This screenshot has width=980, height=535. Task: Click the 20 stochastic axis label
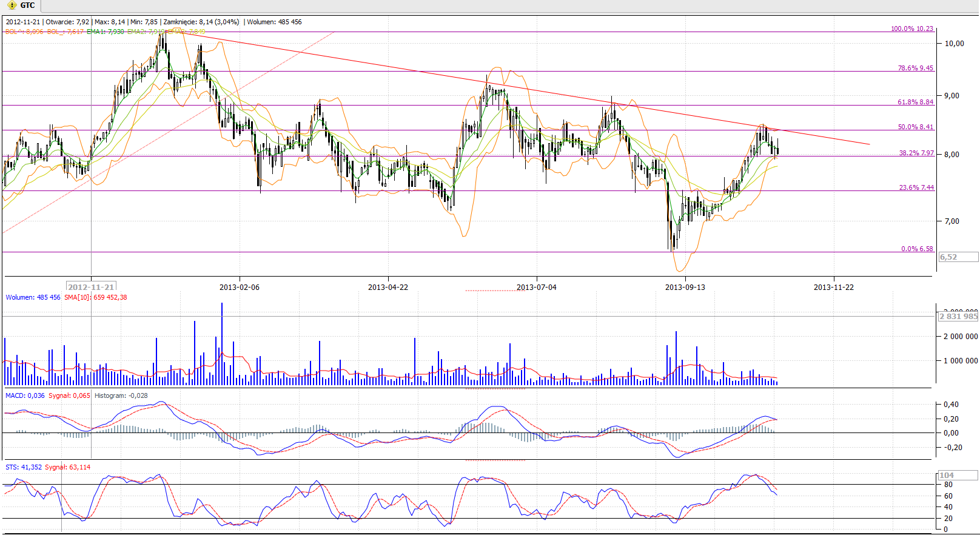point(948,519)
